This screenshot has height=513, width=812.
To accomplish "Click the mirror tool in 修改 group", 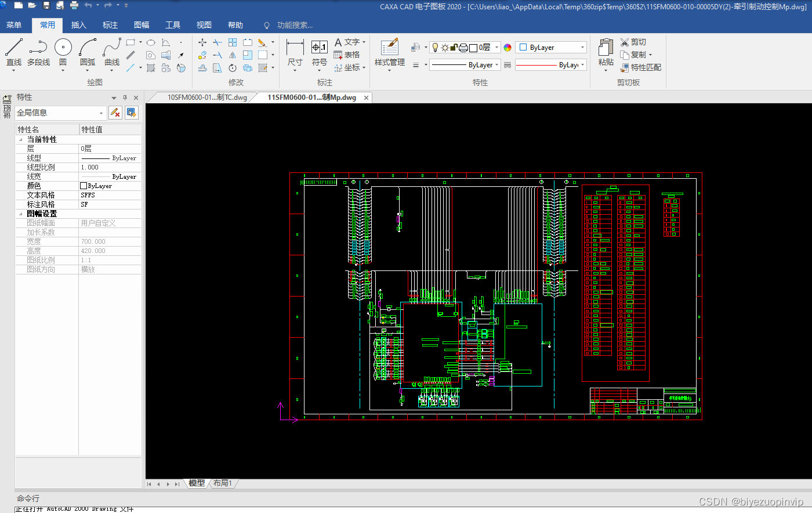I will 233,55.
